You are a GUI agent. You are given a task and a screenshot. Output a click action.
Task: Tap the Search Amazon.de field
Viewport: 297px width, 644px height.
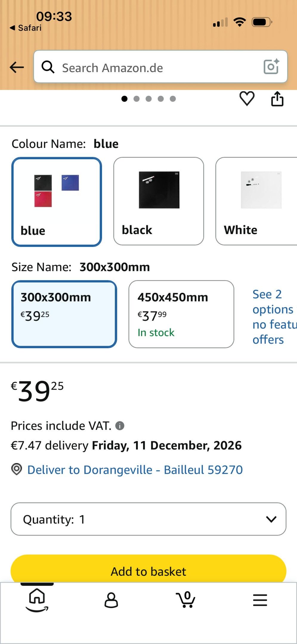(160, 66)
